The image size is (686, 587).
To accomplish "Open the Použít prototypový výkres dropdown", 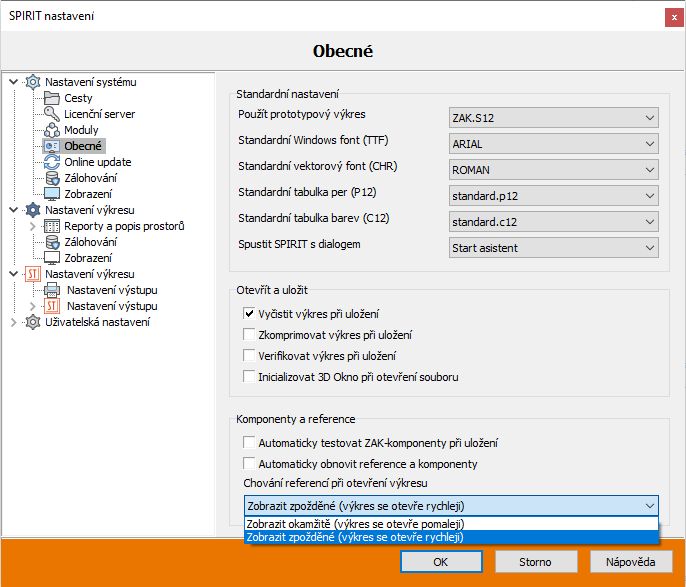I will [x=553, y=117].
